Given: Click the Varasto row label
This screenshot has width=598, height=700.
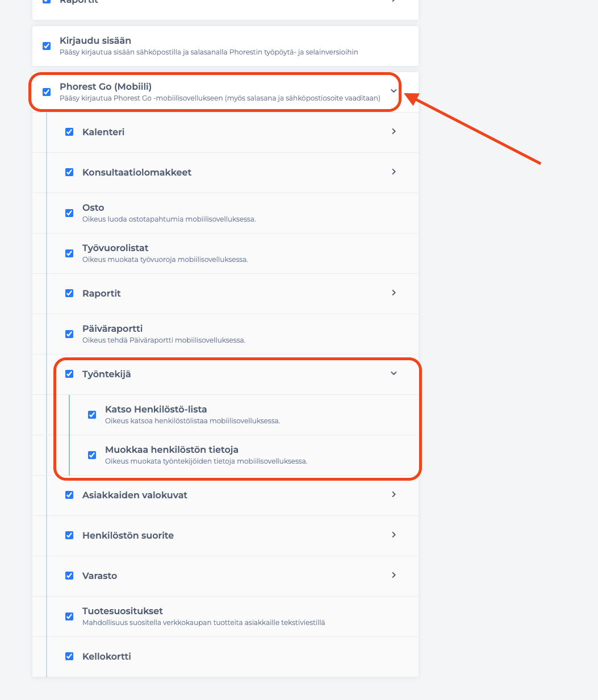Looking at the screenshot, I should (x=99, y=576).
